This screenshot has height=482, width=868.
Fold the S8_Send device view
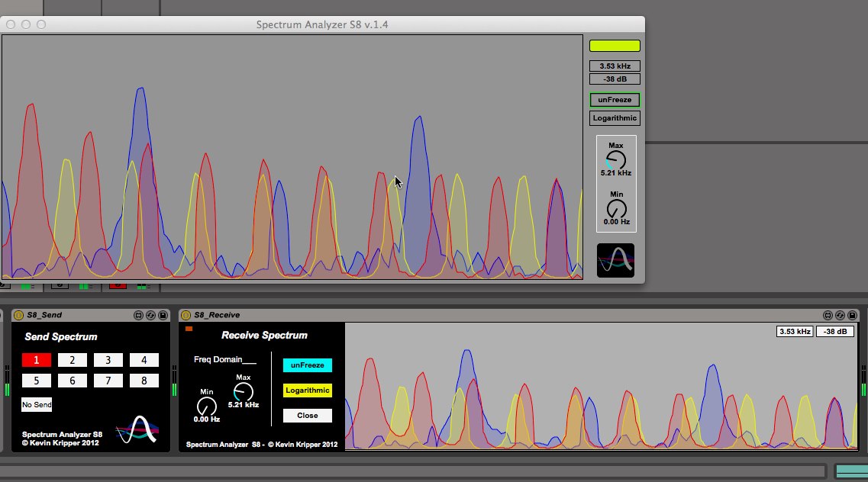click(138, 314)
